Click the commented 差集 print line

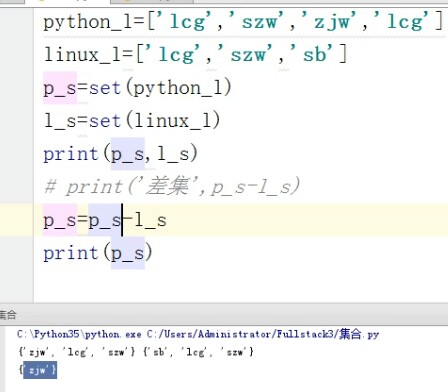pyautogui.click(x=172, y=187)
